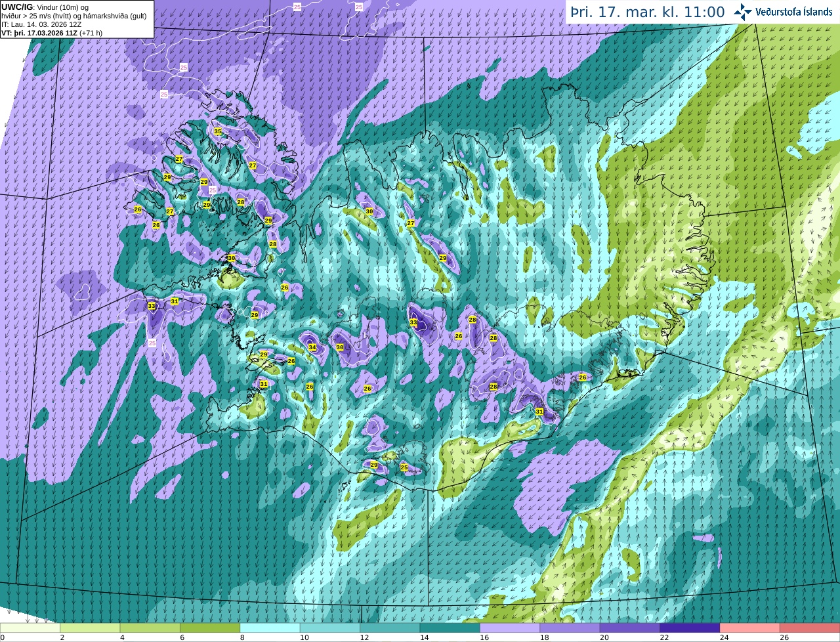Viewport: 840px width, 642px height.
Task: Select the above 26 m/s salmon red swatch
Action: [810, 628]
